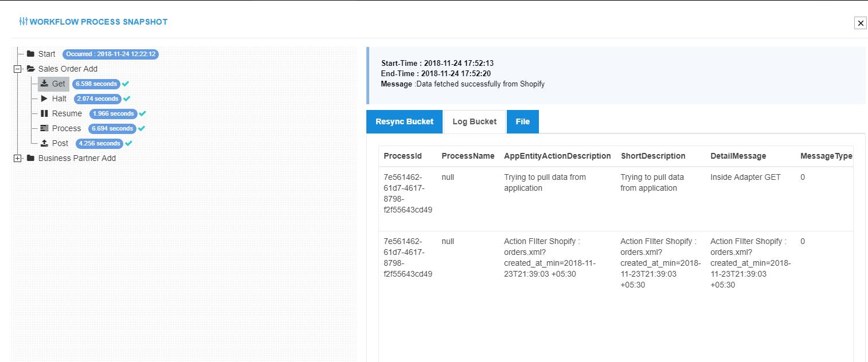Click the pause icon next to Resume
Viewport: 868px width, 362px height.
[x=45, y=113]
